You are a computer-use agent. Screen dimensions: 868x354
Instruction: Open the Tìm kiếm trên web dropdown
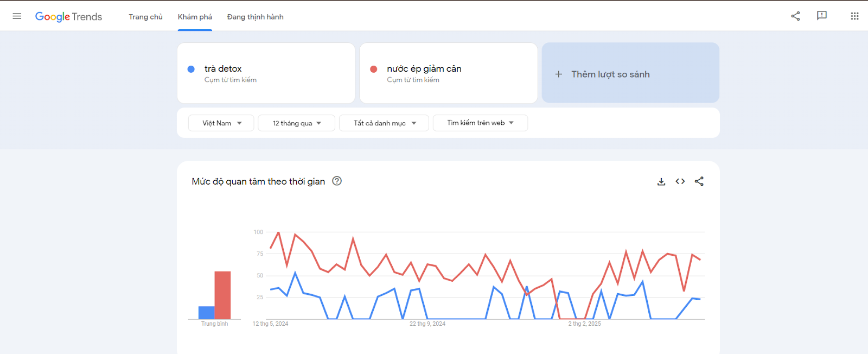tap(480, 123)
